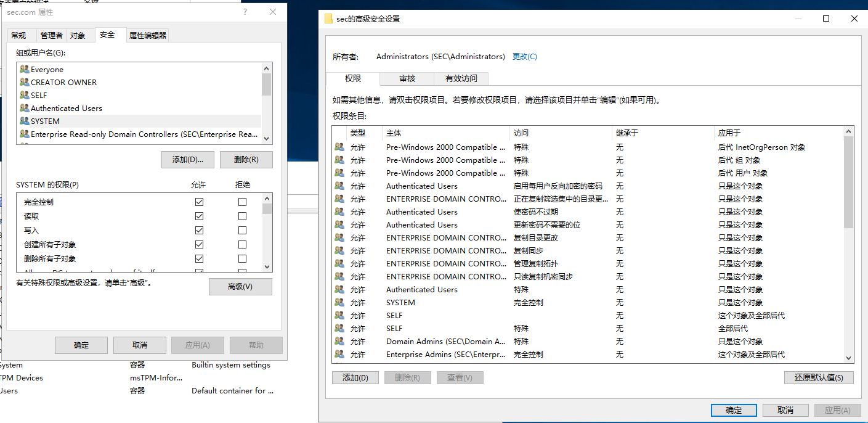868x423 pixels.
Task: Click the 更改(C) owner link
Action: coord(524,57)
